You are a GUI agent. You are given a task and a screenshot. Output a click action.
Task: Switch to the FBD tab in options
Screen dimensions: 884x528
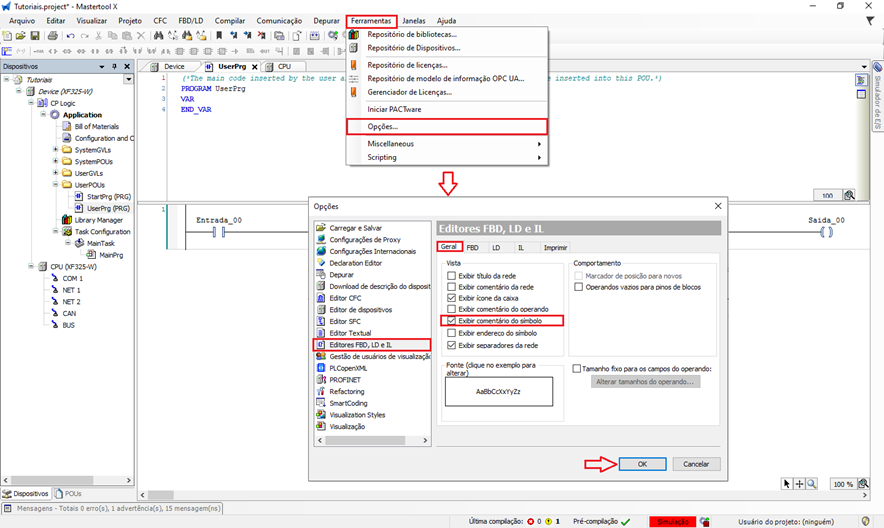coord(472,246)
